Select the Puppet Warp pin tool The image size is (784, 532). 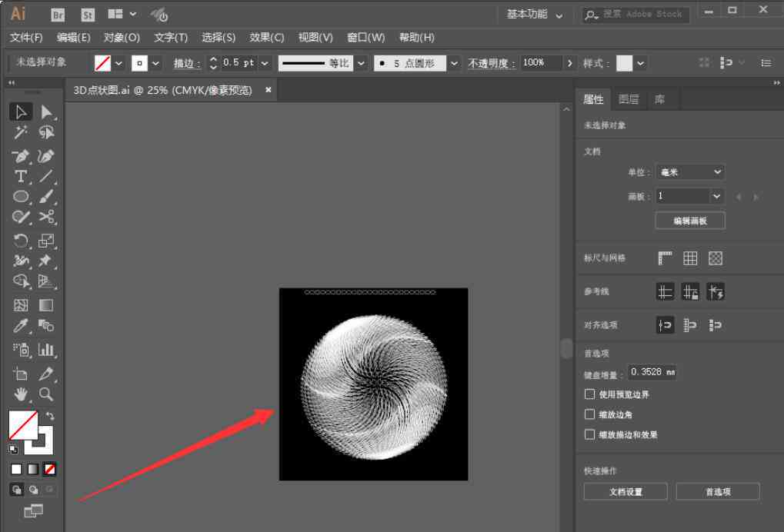click(46, 261)
